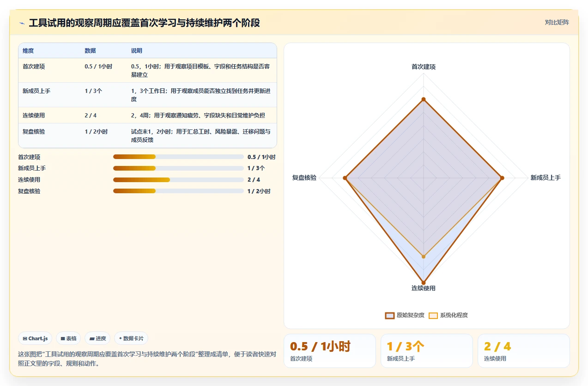Toggle the 原始复杂度 legend item
This screenshot has width=588, height=386.
(405, 315)
